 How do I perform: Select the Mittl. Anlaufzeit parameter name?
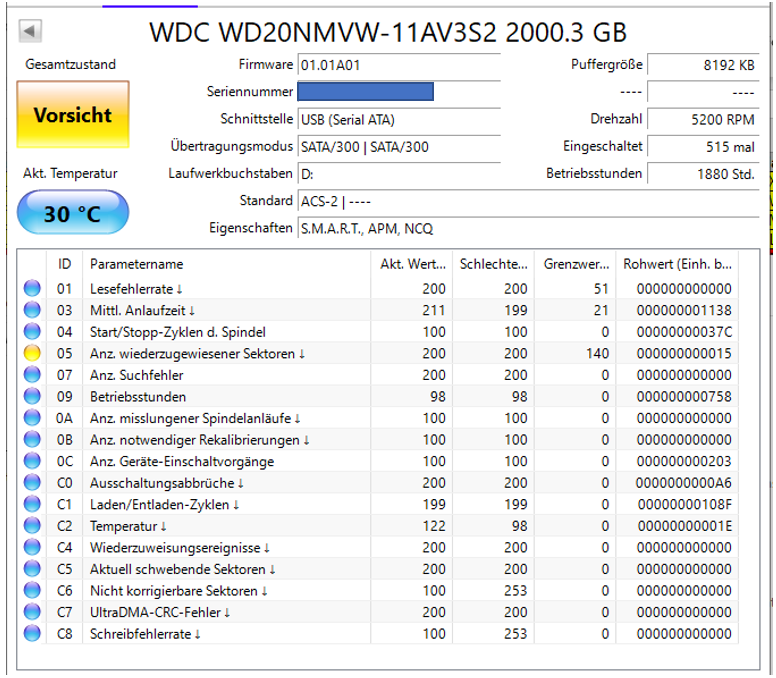click(x=143, y=310)
